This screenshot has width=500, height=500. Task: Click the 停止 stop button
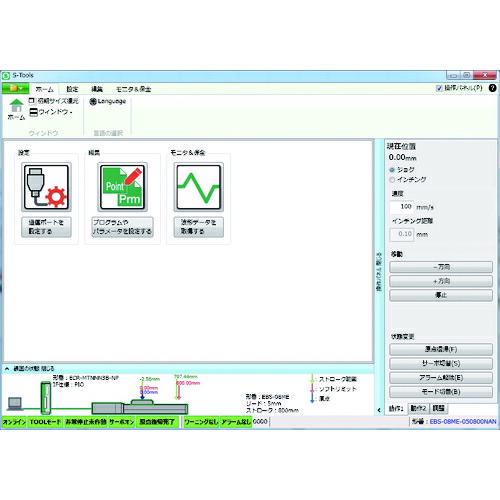click(441, 295)
